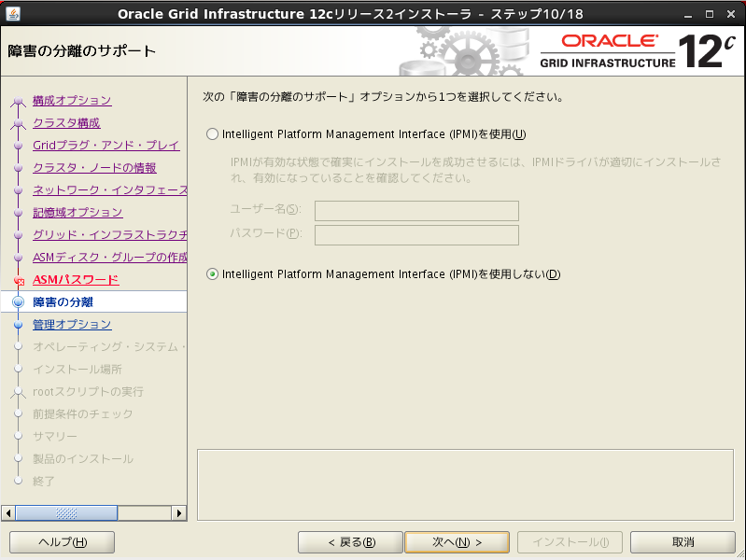Click the 障害の分離 current step bullet
Viewport: 746px width, 560px height.
coord(18,302)
